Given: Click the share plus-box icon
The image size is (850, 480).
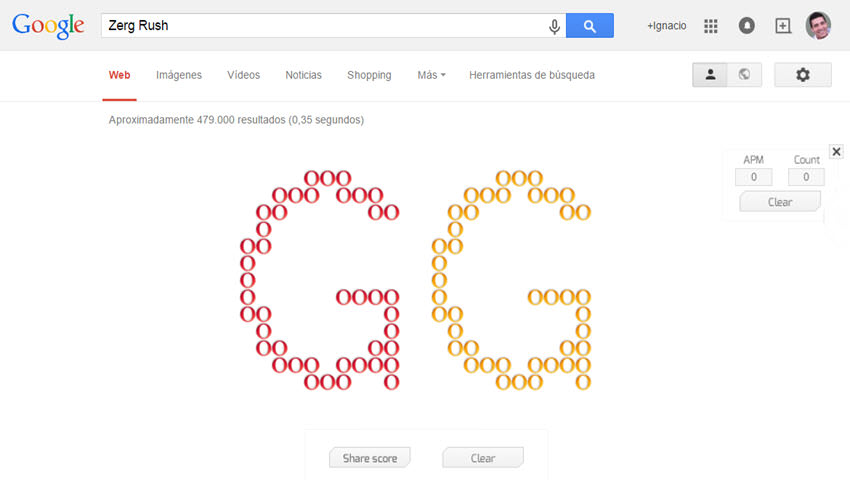Looking at the screenshot, I should (x=783, y=25).
